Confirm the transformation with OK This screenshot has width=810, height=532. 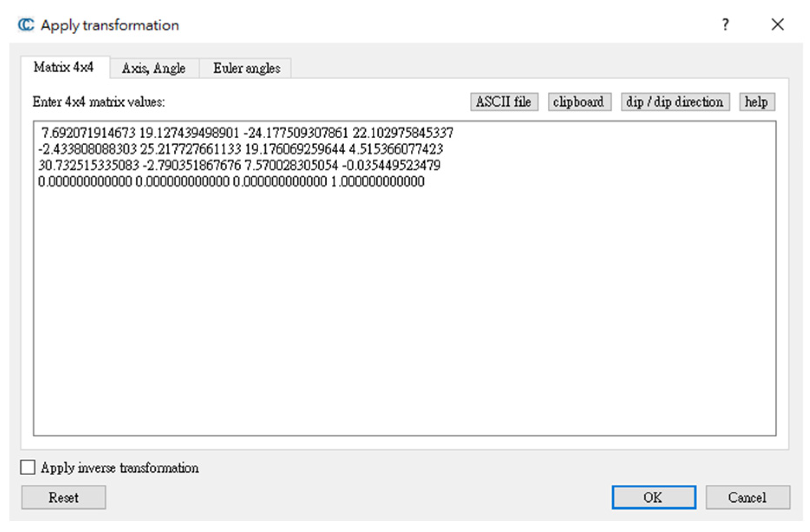click(x=654, y=497)
